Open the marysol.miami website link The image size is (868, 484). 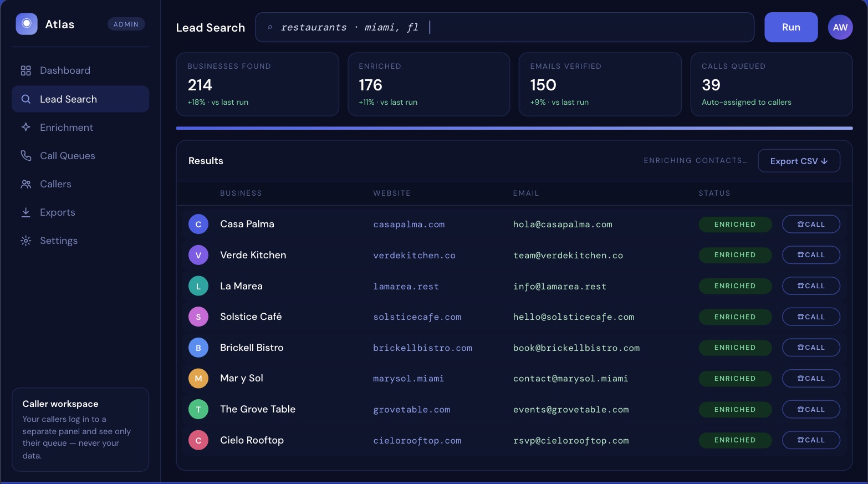point(409,379)
